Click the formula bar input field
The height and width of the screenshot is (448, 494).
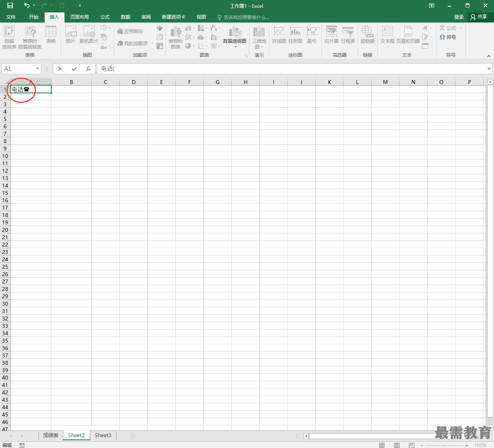pyautogui.click(x=292, y=69)
